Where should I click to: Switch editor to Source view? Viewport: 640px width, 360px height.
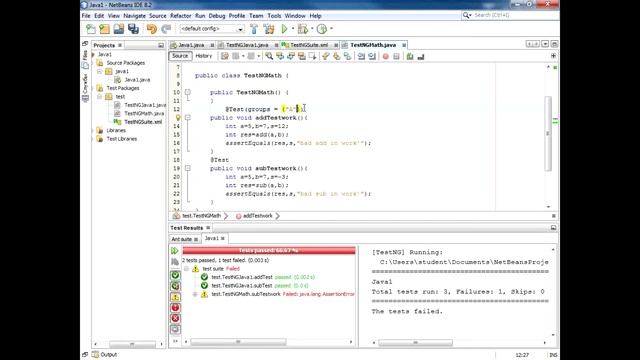click(x=180, y=56)
